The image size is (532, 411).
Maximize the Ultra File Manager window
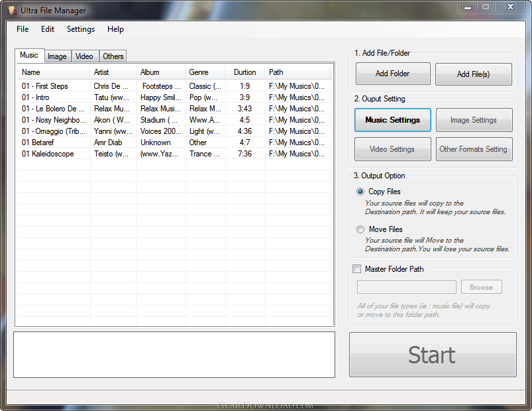coord(486,7)
